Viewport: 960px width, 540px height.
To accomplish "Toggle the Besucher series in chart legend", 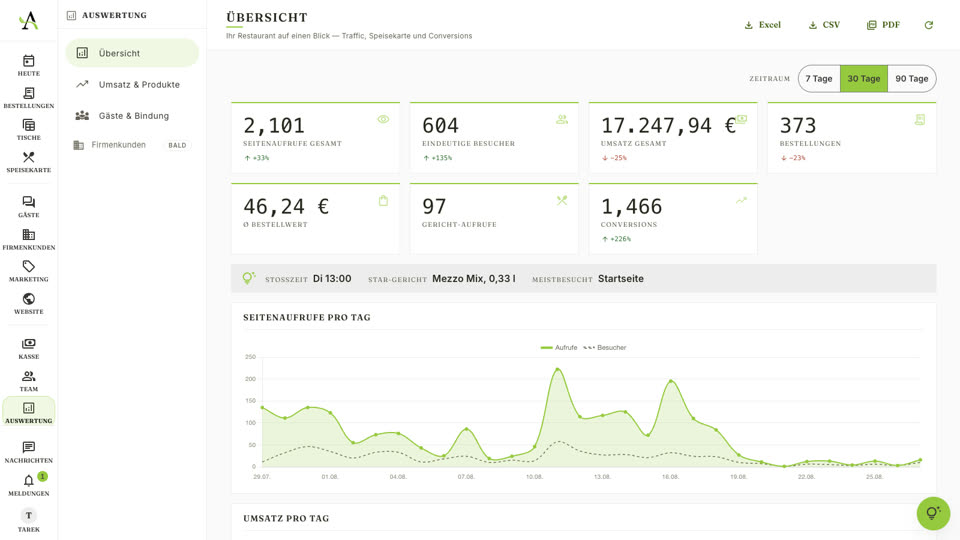I will [x=605, y=348].
